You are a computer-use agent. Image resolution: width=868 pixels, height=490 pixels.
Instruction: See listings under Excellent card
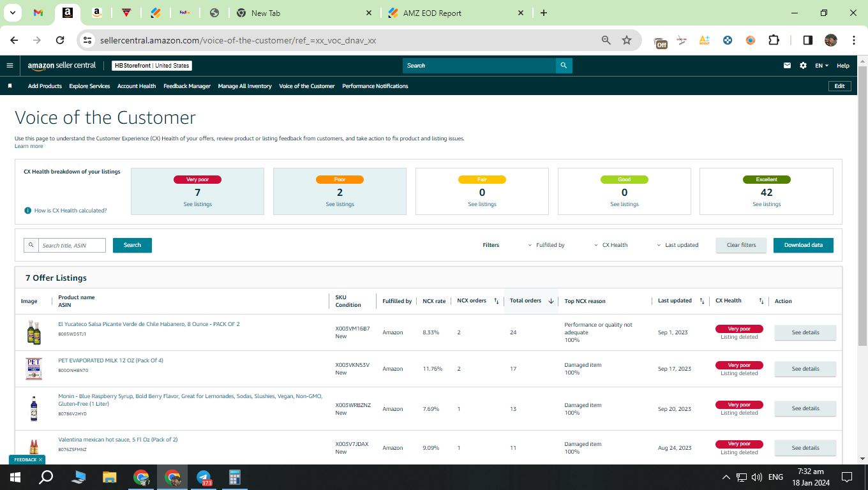point(767,204)
